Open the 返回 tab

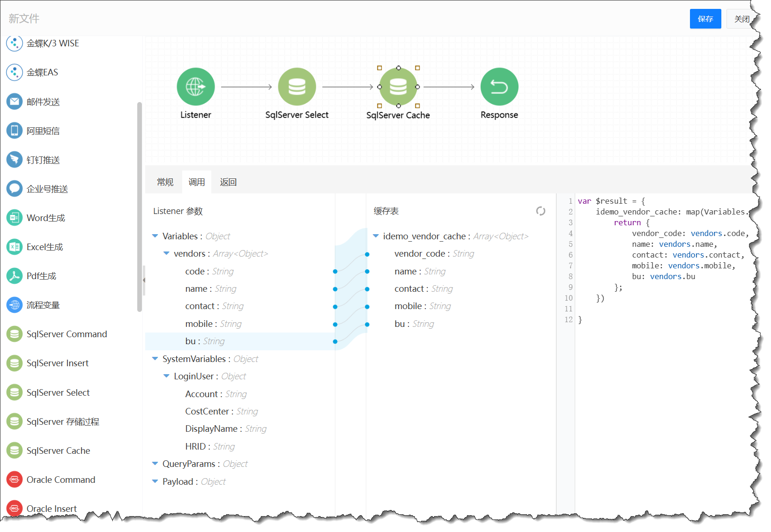(x=228, y=182)
